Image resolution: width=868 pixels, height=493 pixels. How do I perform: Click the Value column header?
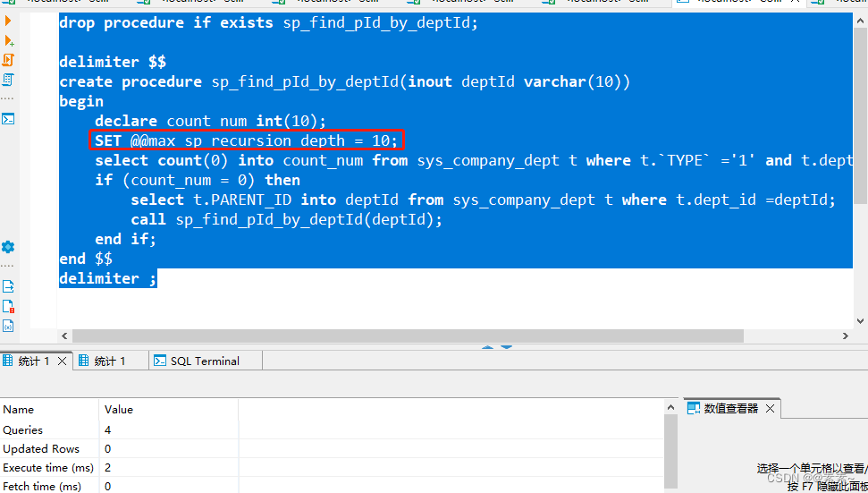169,410
